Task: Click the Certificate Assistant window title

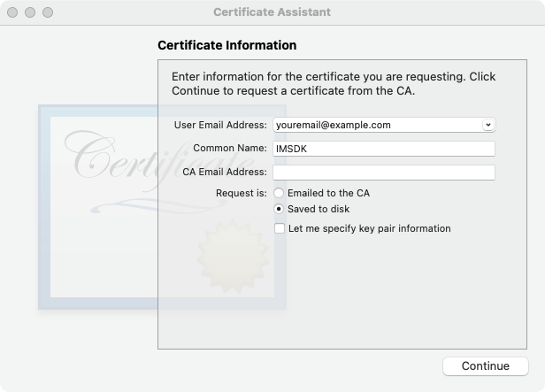Action: click(x=272, y=12)
